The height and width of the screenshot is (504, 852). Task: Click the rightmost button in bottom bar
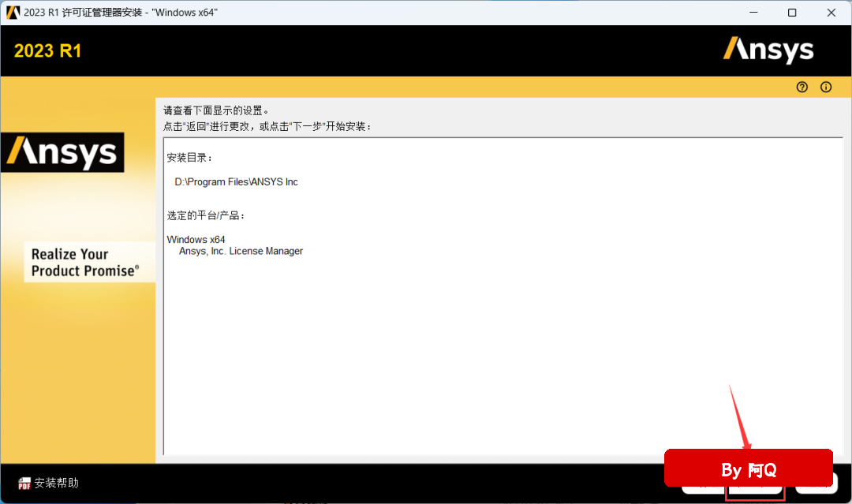point(816,491)
